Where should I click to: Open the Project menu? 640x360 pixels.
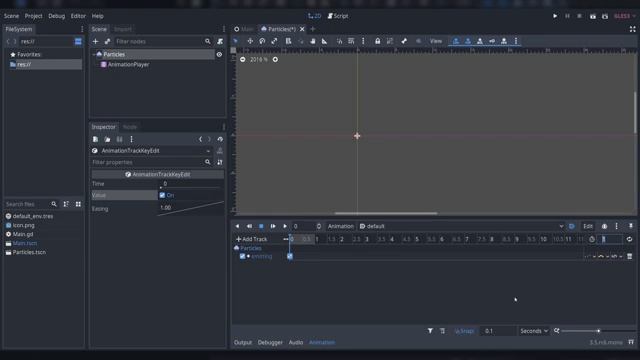[33, 16]
